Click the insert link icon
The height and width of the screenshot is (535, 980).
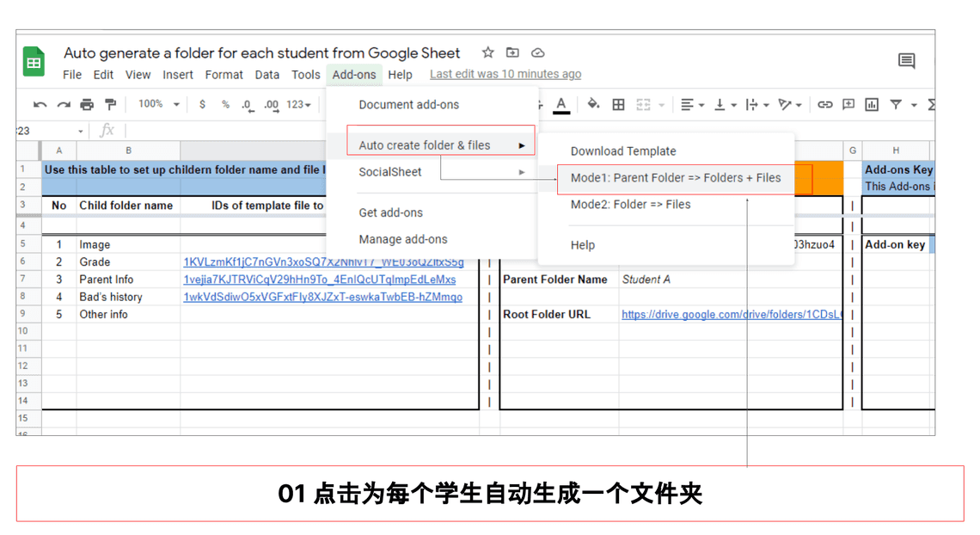pos(824,105)
